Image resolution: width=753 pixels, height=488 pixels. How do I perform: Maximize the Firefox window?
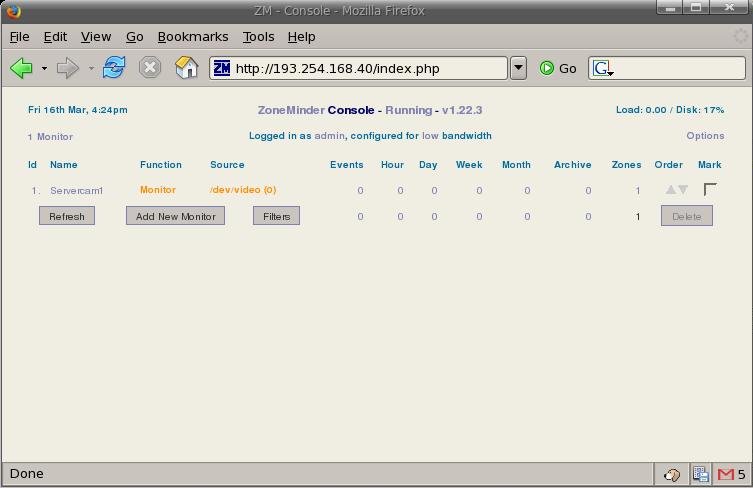696,7
